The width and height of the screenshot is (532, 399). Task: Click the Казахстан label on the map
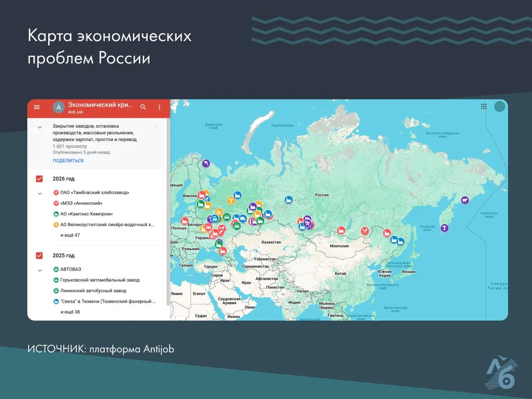(x=271, y=242)
